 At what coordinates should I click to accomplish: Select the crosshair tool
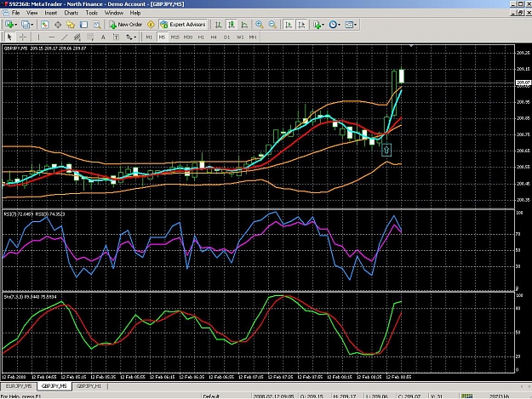23,37
